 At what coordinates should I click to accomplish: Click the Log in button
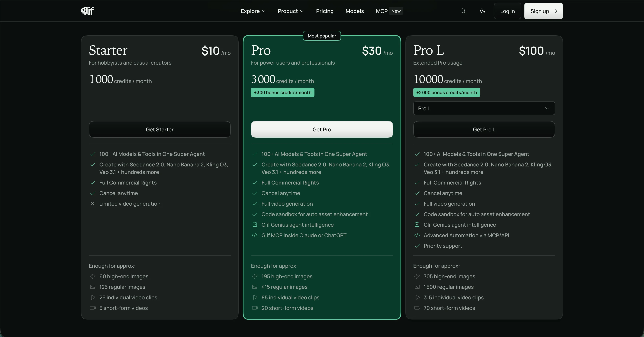(x=507, y=11)
